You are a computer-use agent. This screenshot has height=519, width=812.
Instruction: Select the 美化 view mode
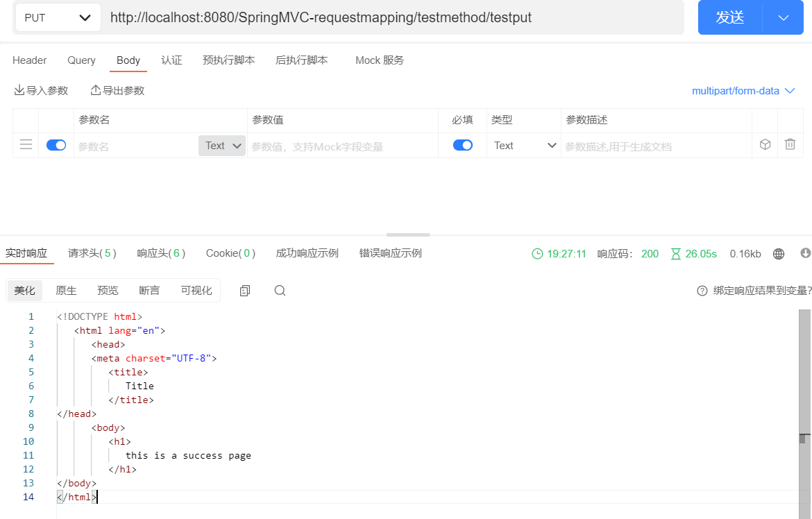coord(25,291)
